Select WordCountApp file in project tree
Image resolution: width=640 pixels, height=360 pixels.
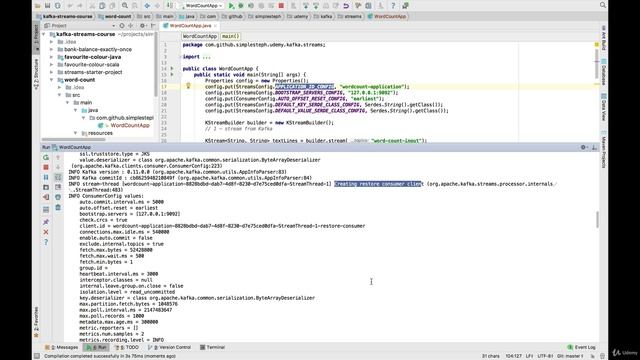129,126
